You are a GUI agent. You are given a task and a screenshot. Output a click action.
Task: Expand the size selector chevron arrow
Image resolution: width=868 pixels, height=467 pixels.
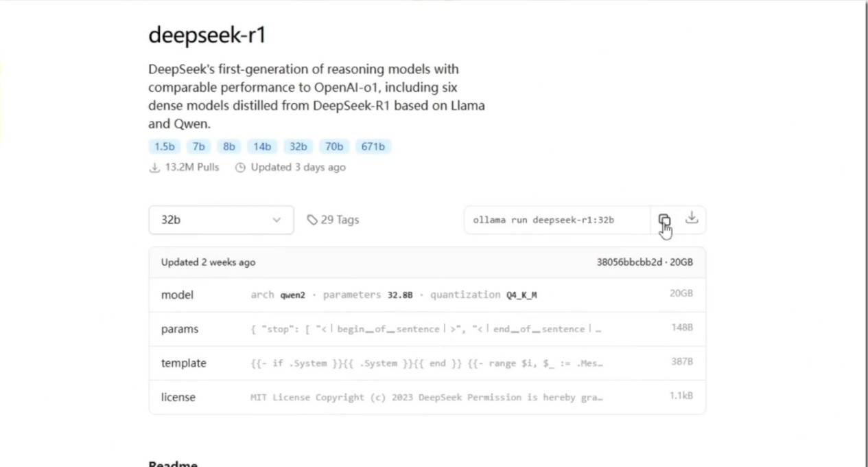tap(277, 220)
